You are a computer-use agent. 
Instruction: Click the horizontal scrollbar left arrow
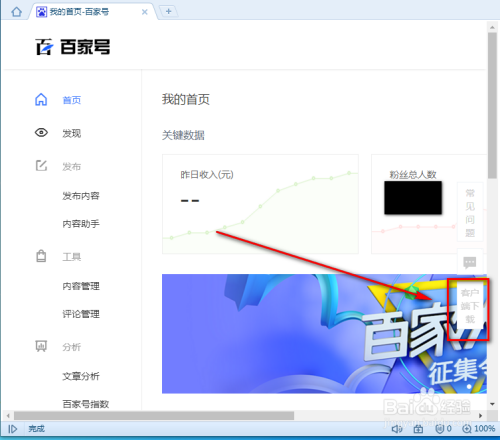(8, 416)
